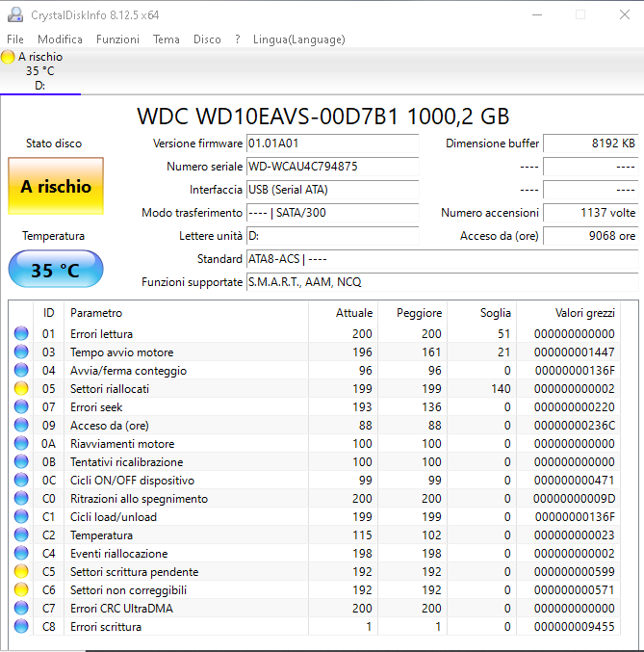Click the ID column header
This screenshot has height=652, width=644.
tap(49, 313)
